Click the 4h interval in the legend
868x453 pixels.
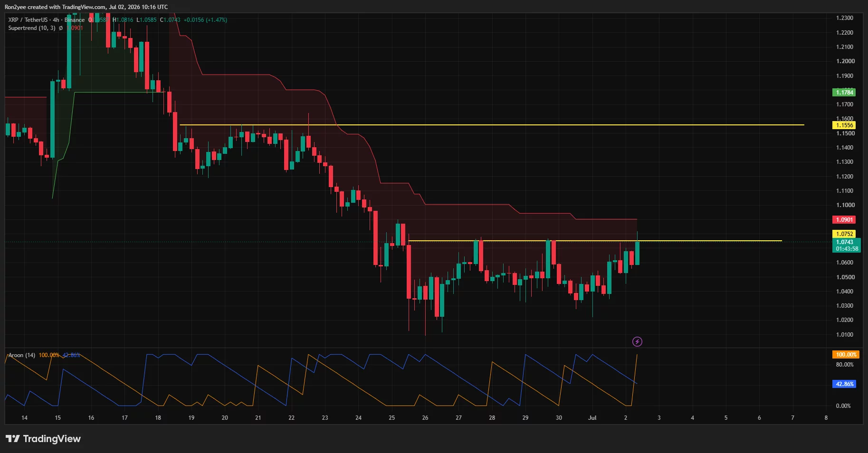pos(56,20)
